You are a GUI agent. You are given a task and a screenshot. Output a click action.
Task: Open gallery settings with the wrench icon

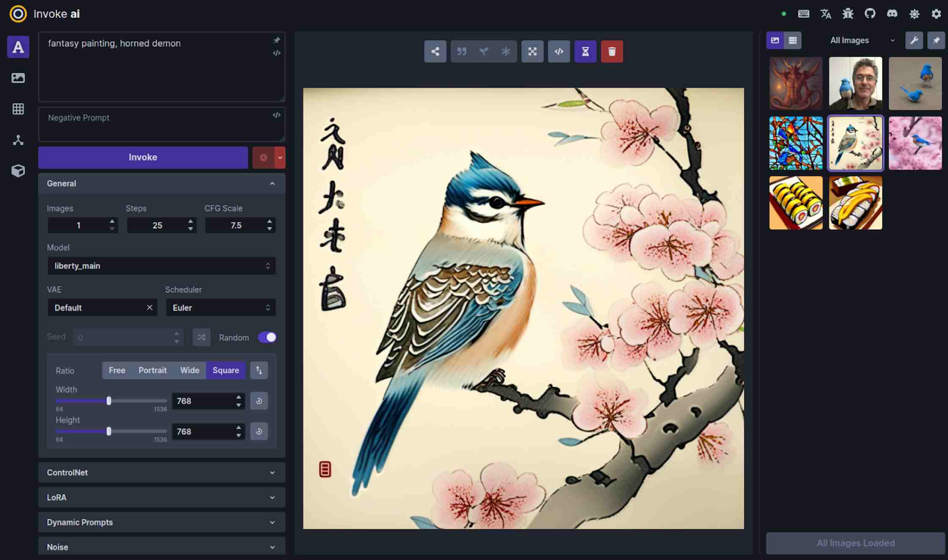click(915, 40)
